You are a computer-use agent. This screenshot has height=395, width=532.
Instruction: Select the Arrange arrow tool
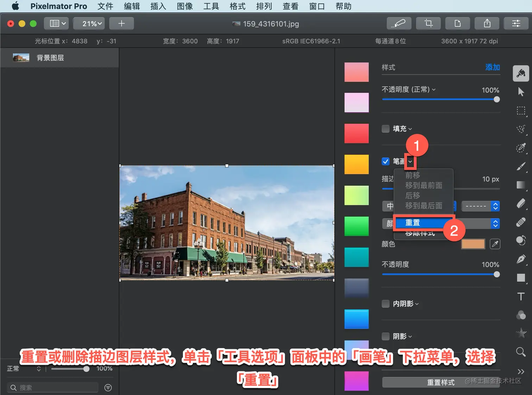point(521,92)
